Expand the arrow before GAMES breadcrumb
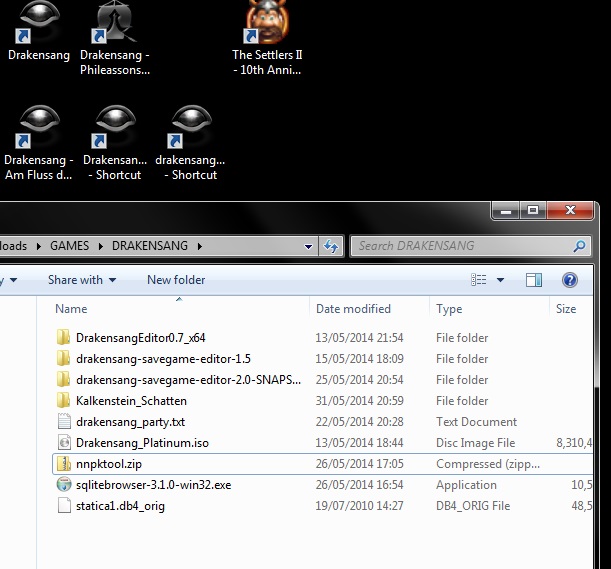This screenshot has width=611, height=569. 39,246
